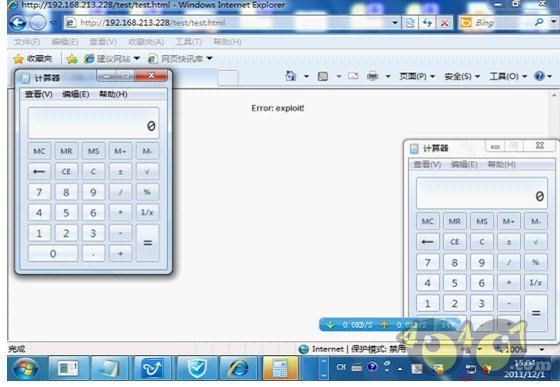Click the Bing search magnifier icon
Screen dimensions: 560x387
[539, 22]
